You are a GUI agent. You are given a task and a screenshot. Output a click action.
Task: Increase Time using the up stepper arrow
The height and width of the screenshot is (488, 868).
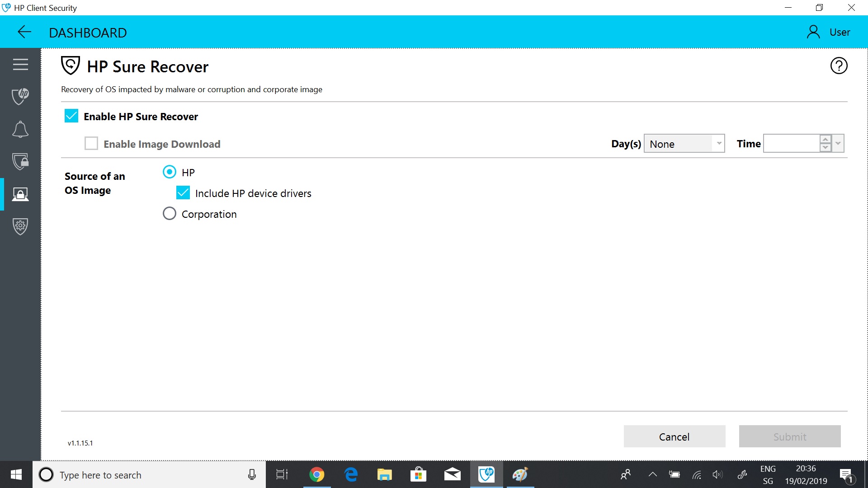pos(826,140)
